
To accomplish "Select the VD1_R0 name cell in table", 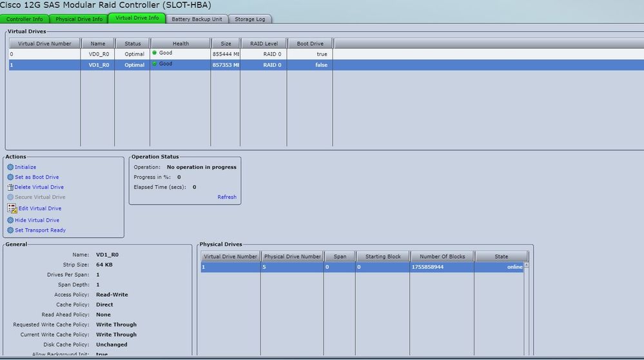I will [x=98, y=65].
